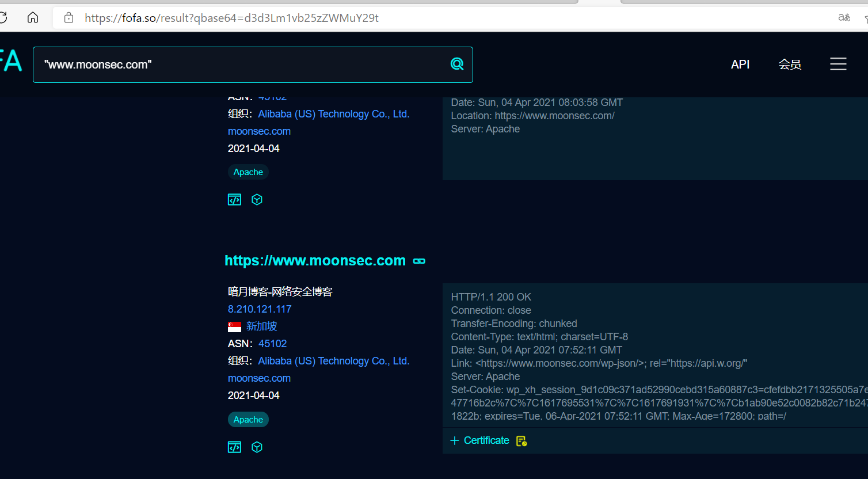Click the 2021-04-04 date in the top result
The width and height of the screenshot is (868, 479).
pos(254,149)
